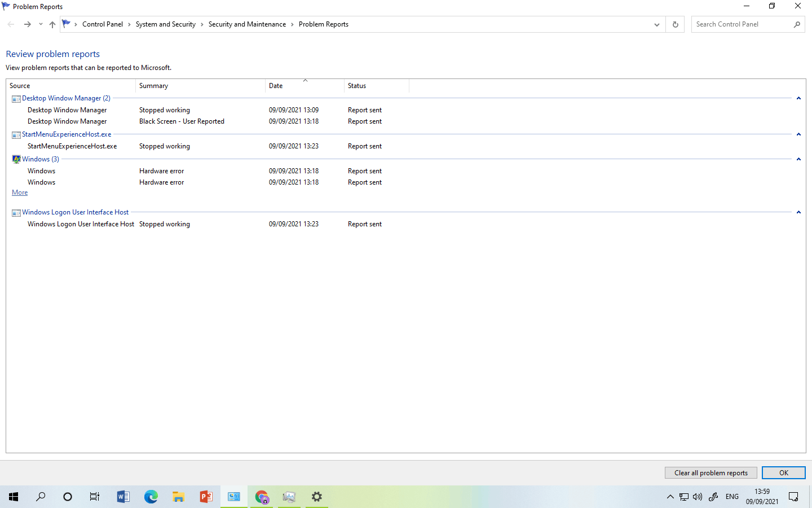
Task: Collapse the Windows Logon User Interface Host group
Action: coord(798,212)
